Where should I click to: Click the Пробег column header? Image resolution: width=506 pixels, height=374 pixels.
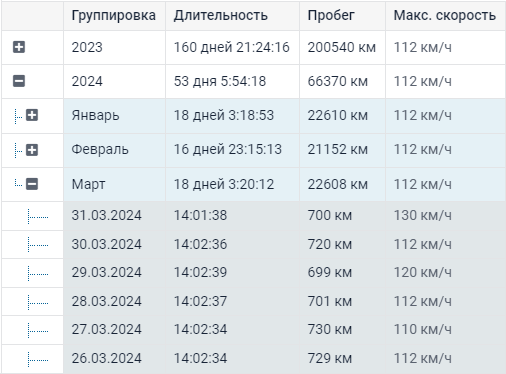(x=331, y=15)
